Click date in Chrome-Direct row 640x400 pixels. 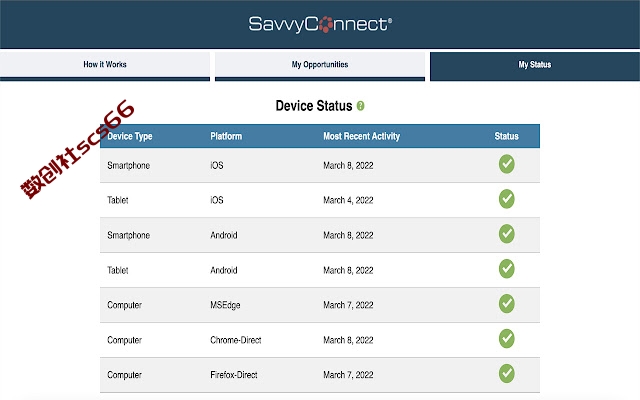(348, 340)
